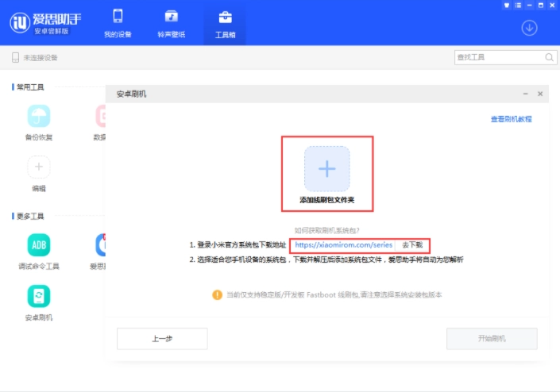Click into the 查找工具 search field
560x392 pixels.
tap(499, 58)
